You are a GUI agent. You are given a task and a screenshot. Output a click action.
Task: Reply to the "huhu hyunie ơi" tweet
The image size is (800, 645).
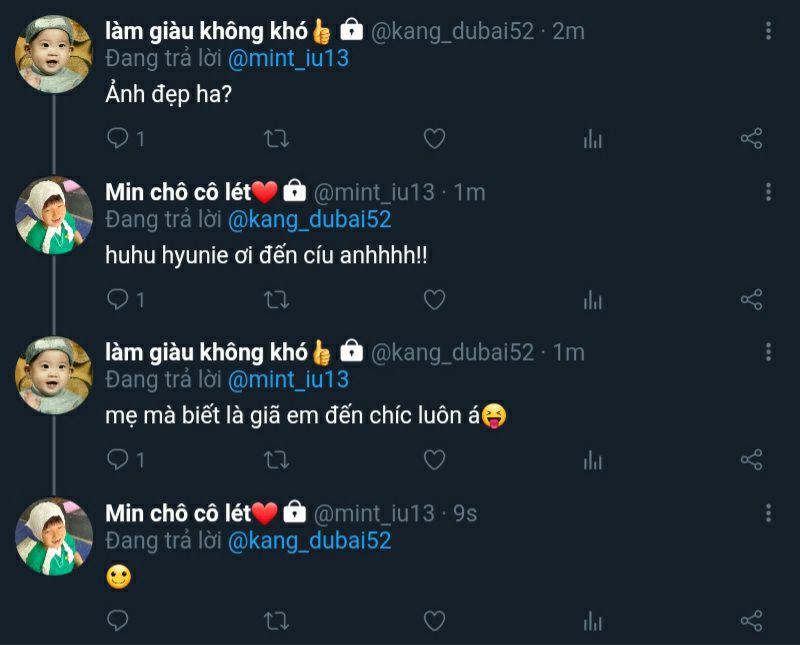(118, 299)
